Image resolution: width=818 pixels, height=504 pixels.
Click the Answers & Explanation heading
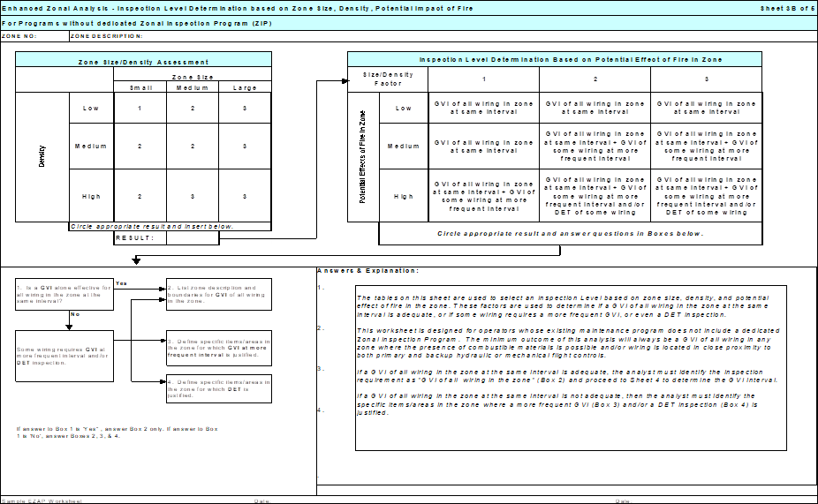tap(367, 270)
